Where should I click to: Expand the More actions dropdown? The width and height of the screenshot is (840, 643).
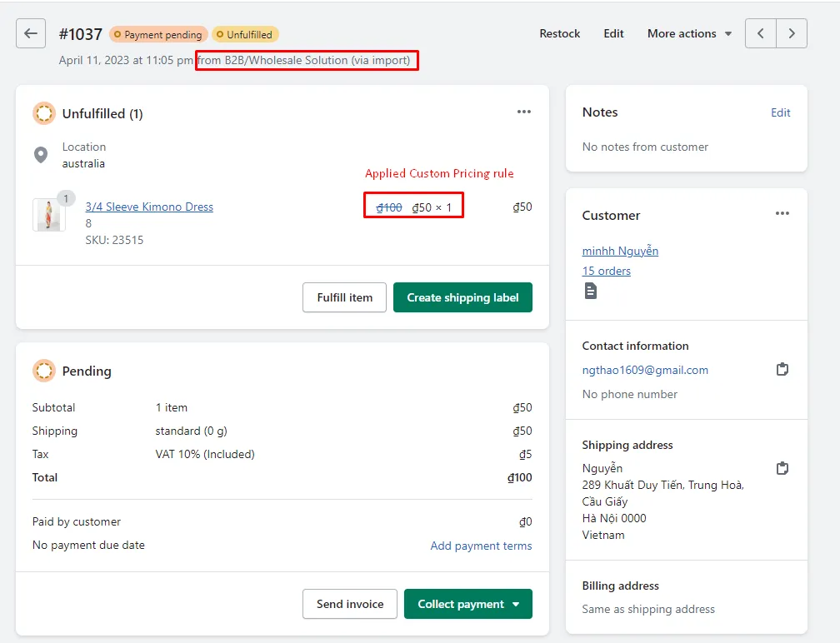[x=689, y=33]
